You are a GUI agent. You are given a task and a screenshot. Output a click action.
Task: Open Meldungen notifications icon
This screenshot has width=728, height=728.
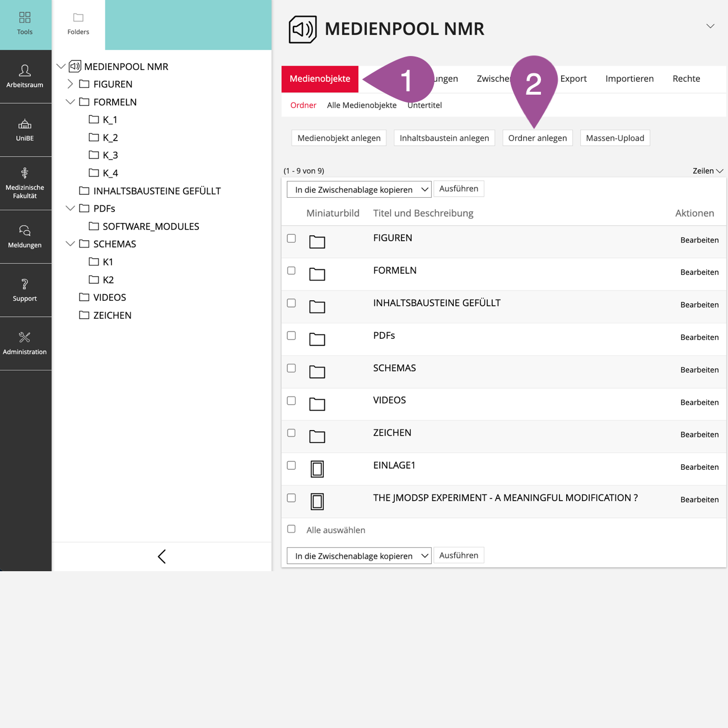coord(25,231)
